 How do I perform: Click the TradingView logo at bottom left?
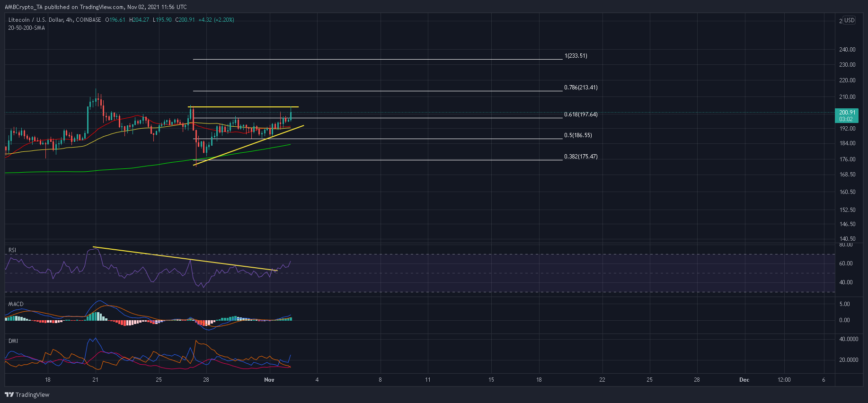[27, 394]
